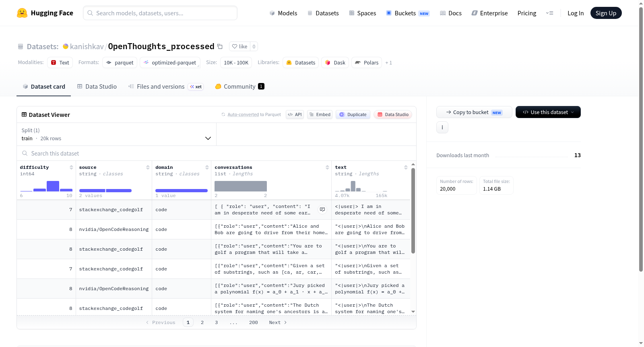This screenshot has width=644, height=347.
Task: Switch to the Community tab
Action: [x=240, y=86]
